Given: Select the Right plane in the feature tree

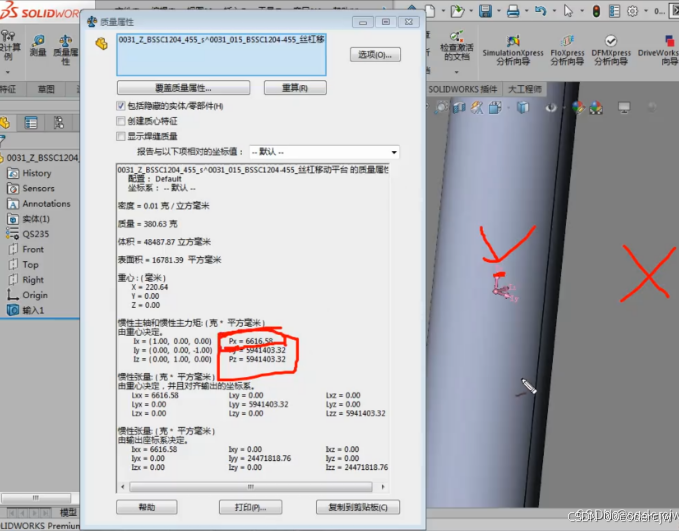Looking at the screenshot, I should point(33,279).
